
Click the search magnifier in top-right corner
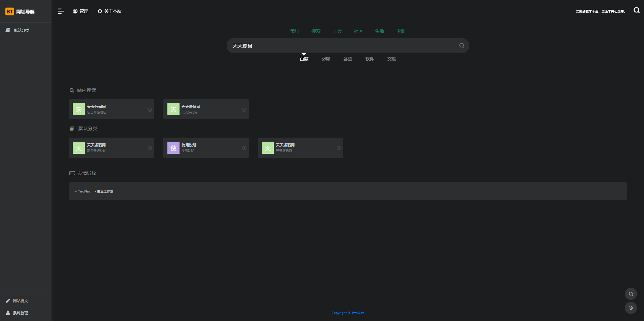[x=636, y=10]
